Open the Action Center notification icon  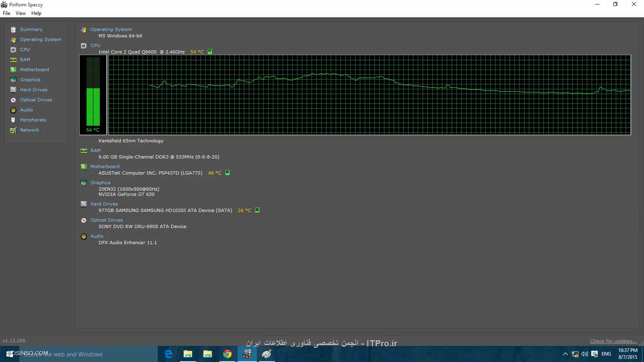click(594, 354)
